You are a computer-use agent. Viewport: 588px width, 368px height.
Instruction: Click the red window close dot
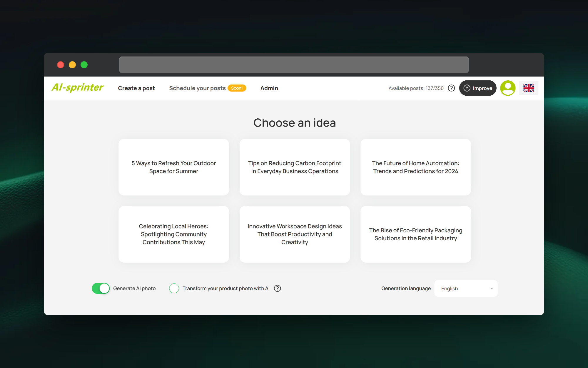[61, 65]
